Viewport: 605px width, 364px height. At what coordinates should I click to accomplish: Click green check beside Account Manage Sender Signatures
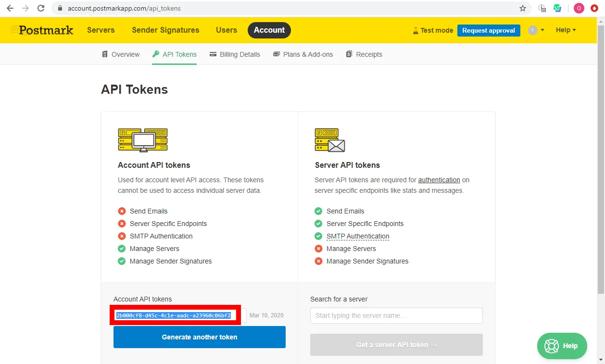tap(122, 261)
